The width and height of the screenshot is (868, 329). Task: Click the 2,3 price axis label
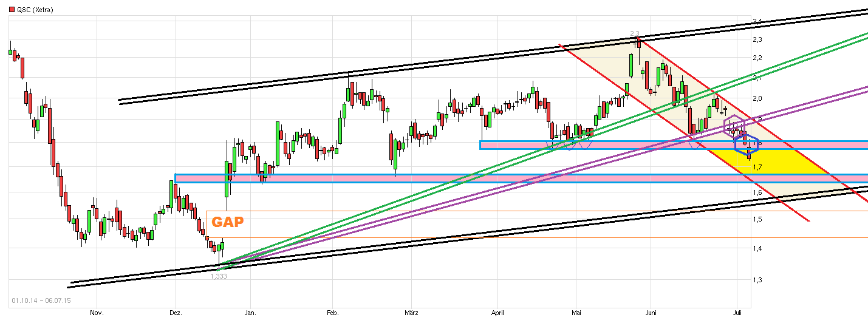(757, 39)
